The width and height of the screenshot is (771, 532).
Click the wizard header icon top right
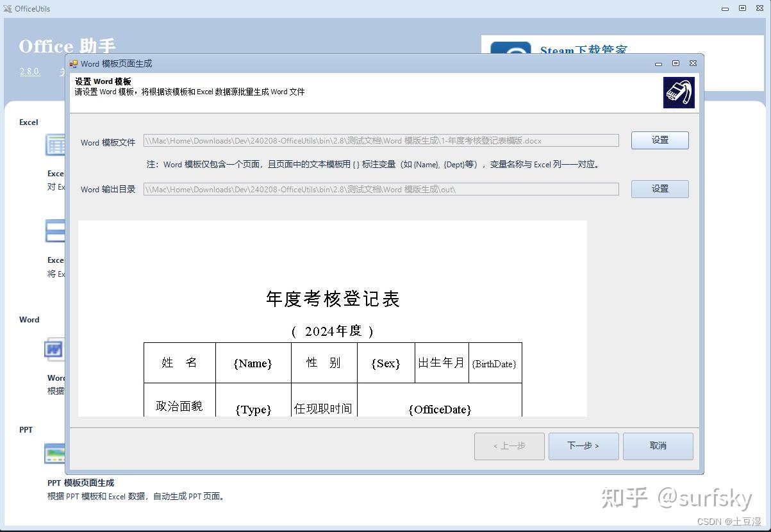click(x=679, y=93)
